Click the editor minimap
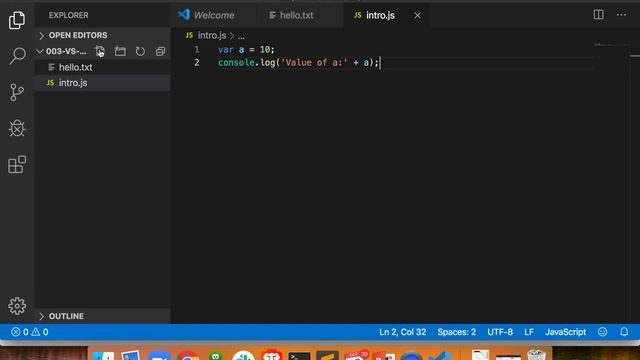This screenshot has width=640, height=360. pyautogui.click(x=612, y=45)
